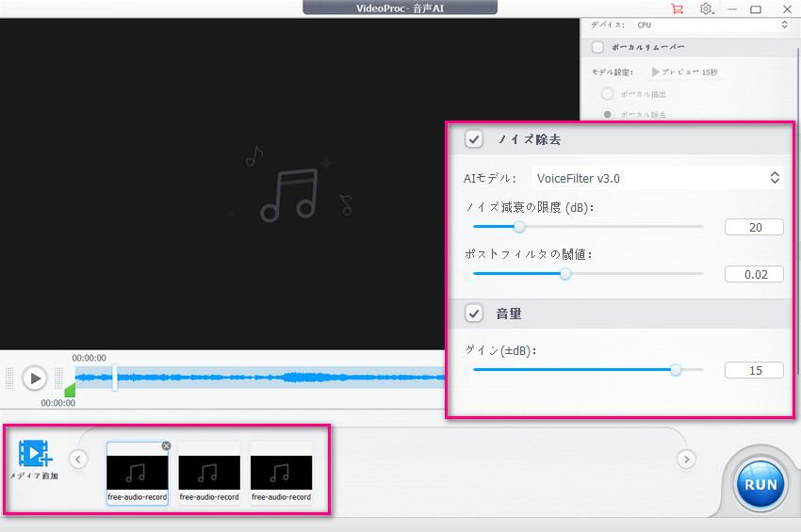The image size is (801, 532).
Task: Minimize the VideoProc window
Action: [732, 9]
